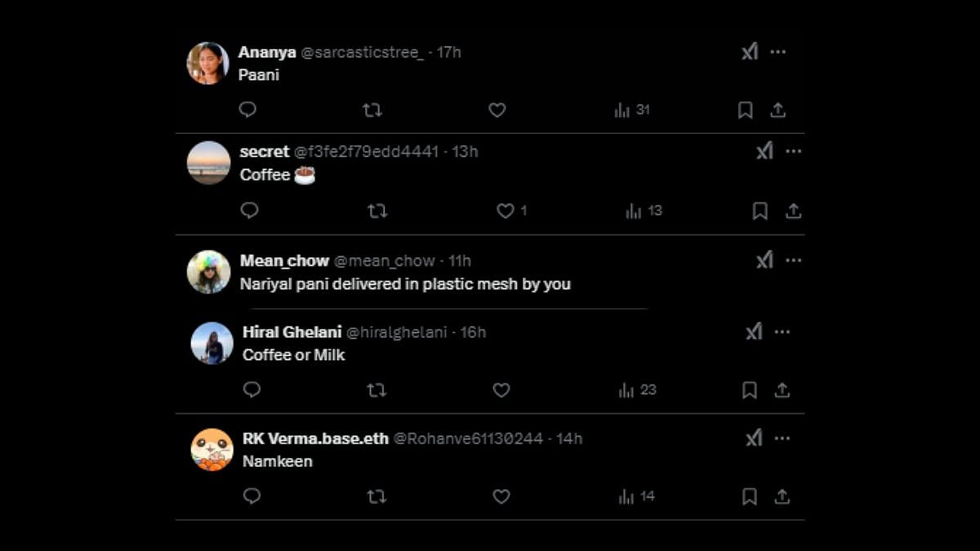Share RK Verma's Namkeen tweet

coord(782,496)
